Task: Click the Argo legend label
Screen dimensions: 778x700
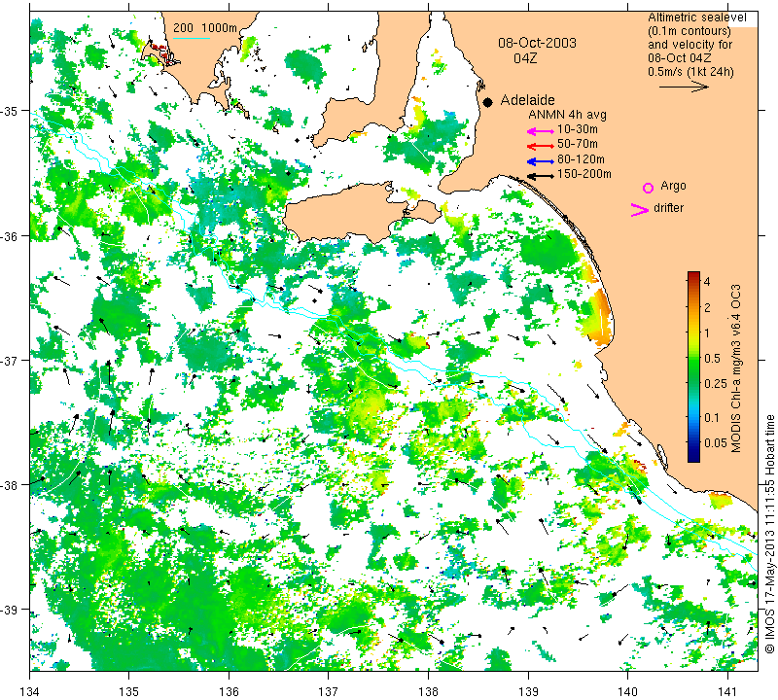Action: tap(673, 186)
